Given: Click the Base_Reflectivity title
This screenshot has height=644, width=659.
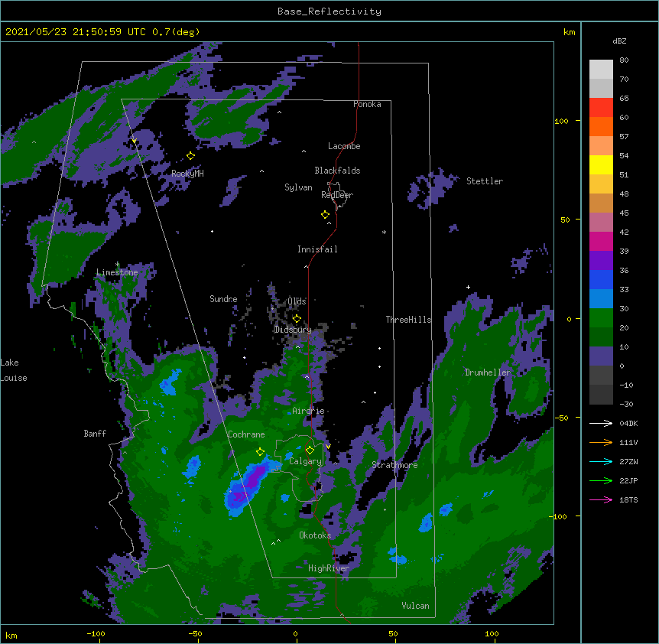Looking at the screenshot, I should [x=329, y=11].
